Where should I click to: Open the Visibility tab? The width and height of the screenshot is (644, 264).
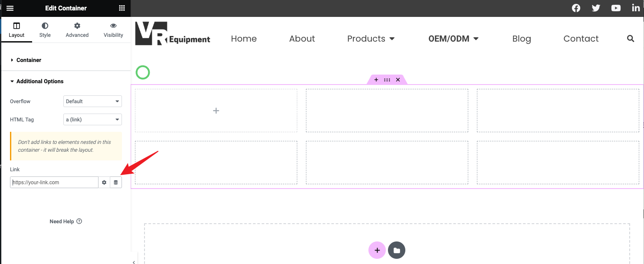113,30
